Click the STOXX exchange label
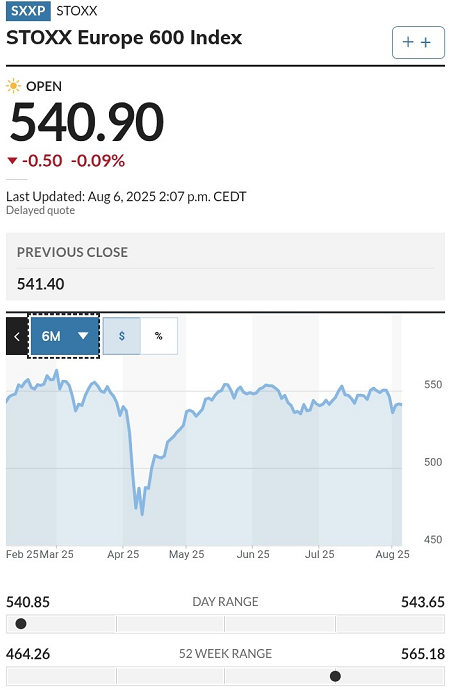Viewport: 455px width, 690px height. pos(77,11)
